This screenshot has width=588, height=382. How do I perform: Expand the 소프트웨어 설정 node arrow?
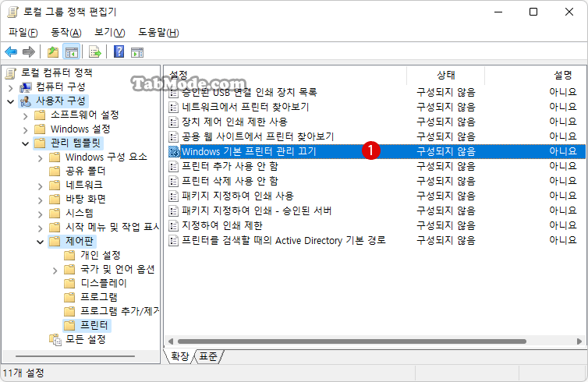click(x=25, y=116)
